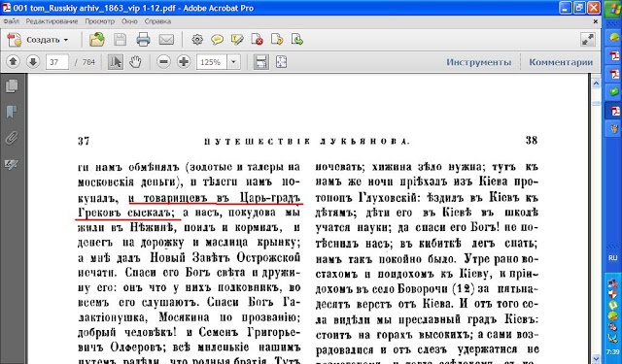622x364 pixels.
Task: Show the signatures panel
Action: point(12,164)
